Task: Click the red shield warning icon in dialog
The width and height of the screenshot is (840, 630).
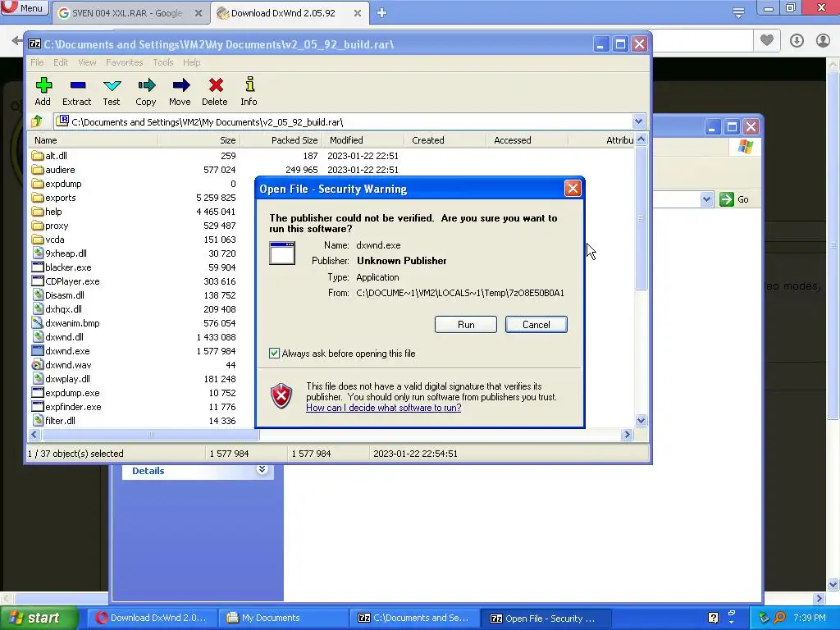Action: pyautogui.click(x=282, y=396)
